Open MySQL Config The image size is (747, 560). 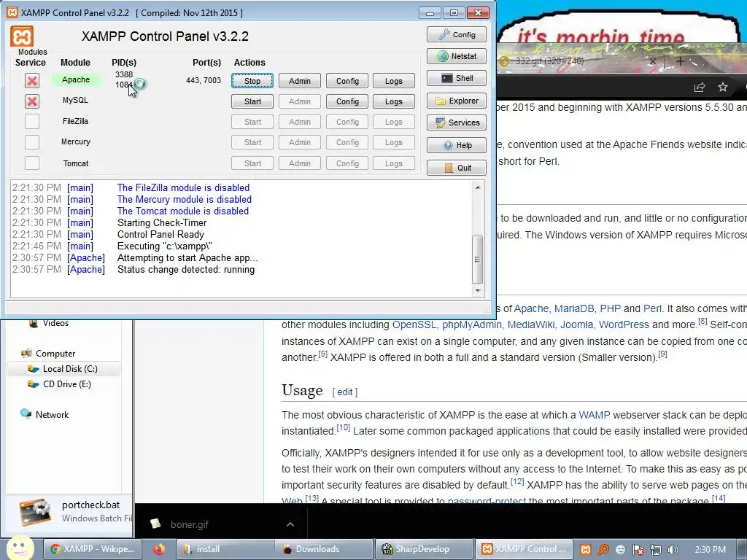tap(347, 101)
